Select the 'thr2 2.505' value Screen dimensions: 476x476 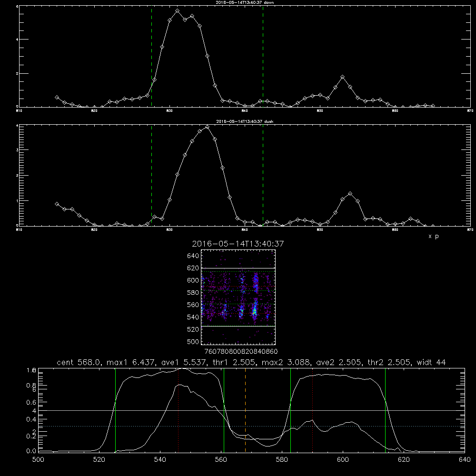[x=389, y=362]
